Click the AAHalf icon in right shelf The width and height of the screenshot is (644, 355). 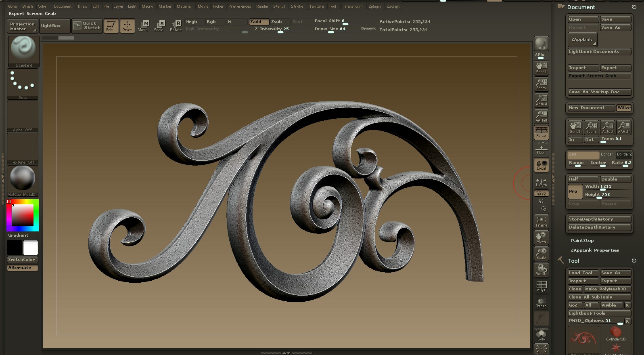pyautogui.click(x=541, y=116)
